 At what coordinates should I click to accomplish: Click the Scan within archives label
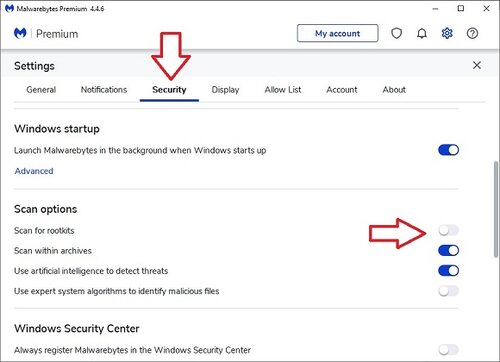(53, 251)
